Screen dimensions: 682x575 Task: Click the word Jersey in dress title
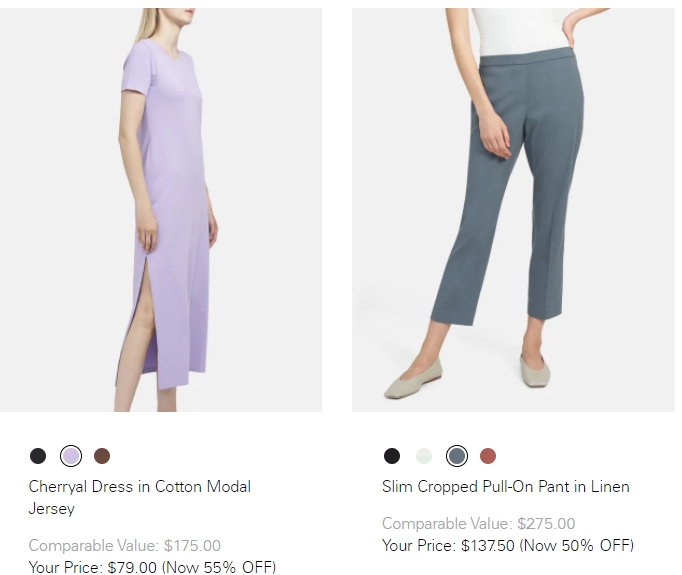point(51,509)
